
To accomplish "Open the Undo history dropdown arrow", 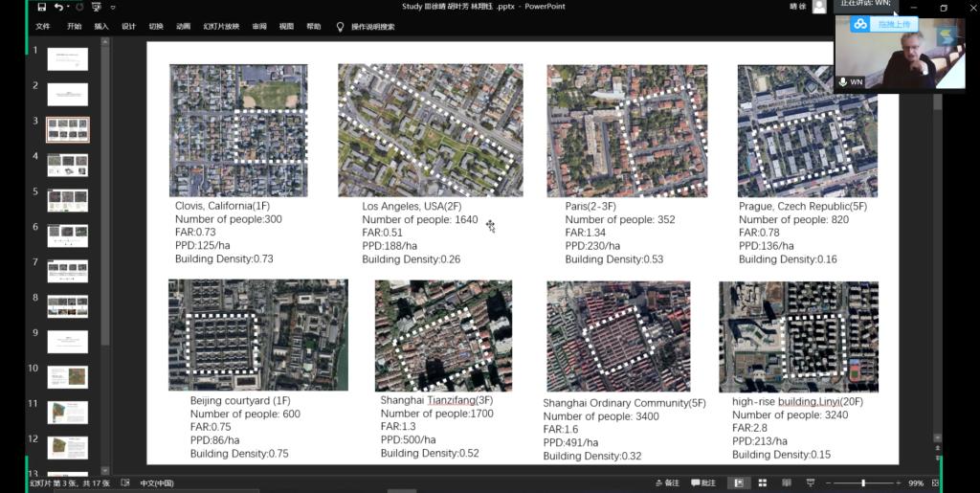I will click(x=67, y=7).
